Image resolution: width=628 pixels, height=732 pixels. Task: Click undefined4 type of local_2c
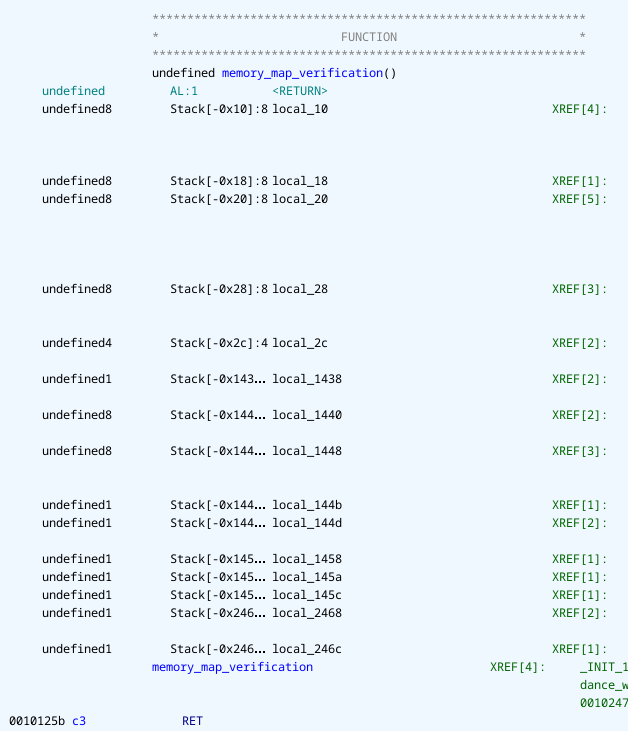(77, 343)
